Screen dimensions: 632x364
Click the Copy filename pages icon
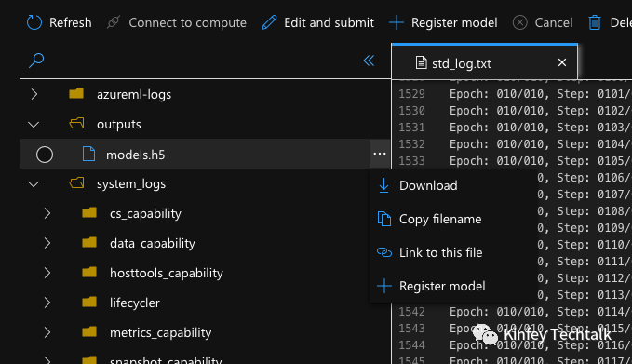coord(384,219)
